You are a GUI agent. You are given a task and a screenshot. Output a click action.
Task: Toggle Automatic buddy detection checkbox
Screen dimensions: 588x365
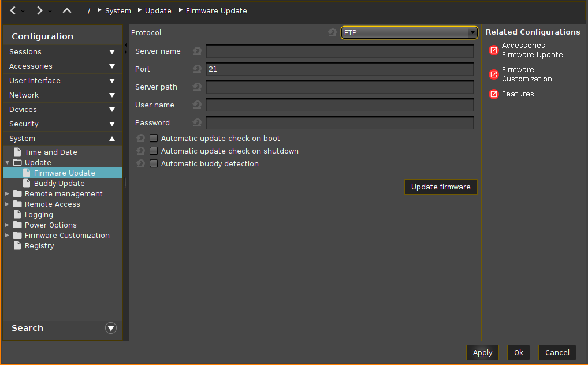point(154,164)
